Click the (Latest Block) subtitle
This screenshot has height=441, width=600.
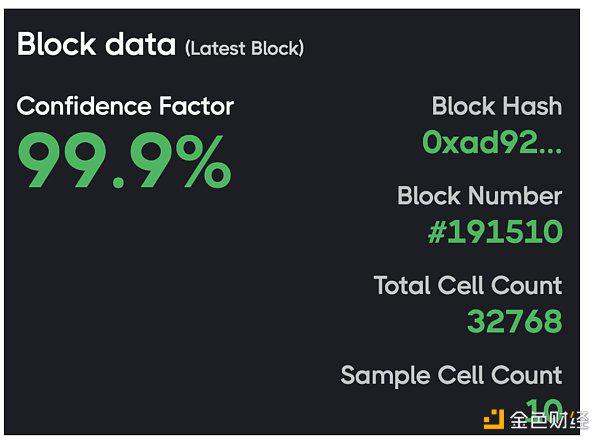pyautogui.click(x=245, y=48)
